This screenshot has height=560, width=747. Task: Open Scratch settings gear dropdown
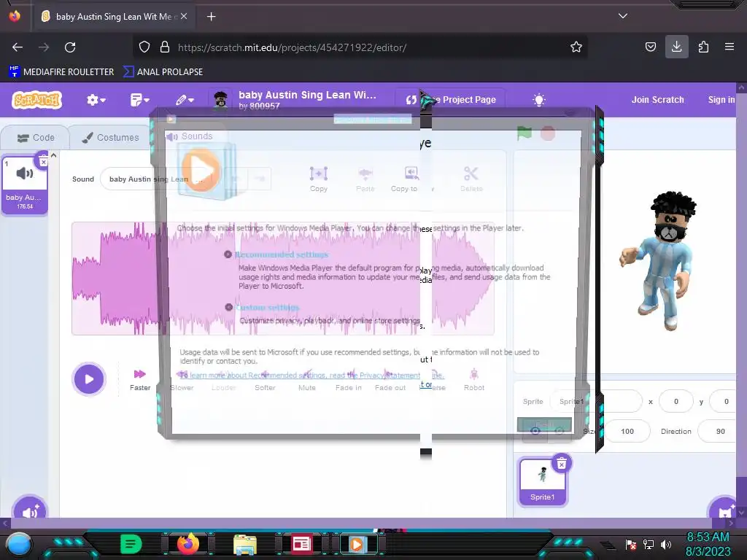(96, 100)
